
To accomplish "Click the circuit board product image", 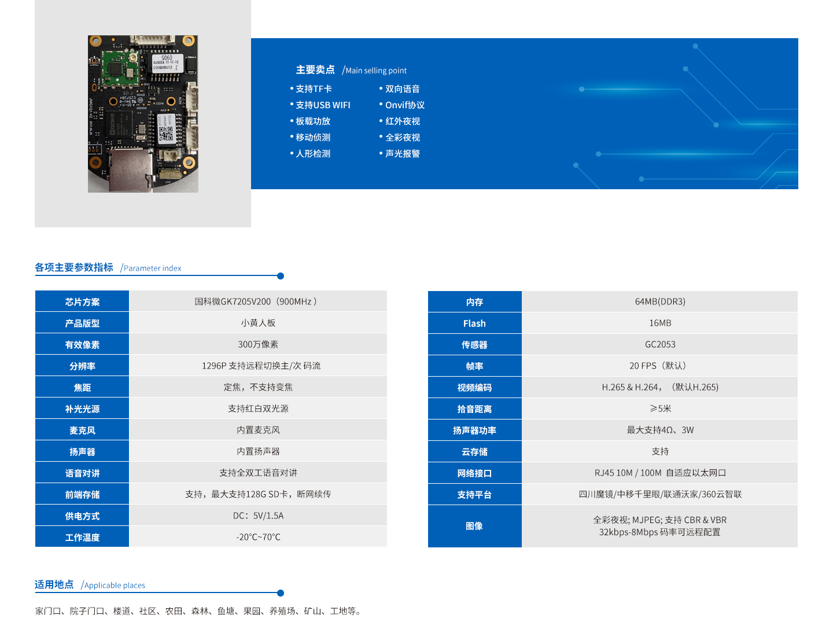I will pos(143,114).
